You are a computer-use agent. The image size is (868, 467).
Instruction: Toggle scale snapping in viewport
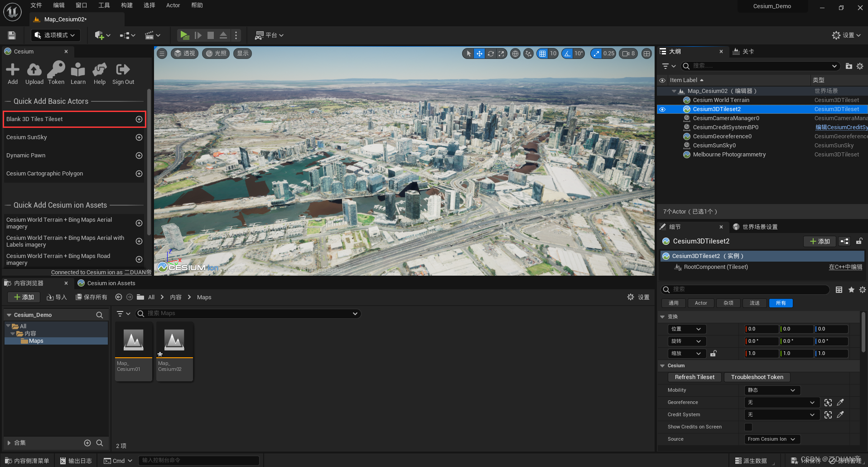pyautogui.click(x=596, y=54)
